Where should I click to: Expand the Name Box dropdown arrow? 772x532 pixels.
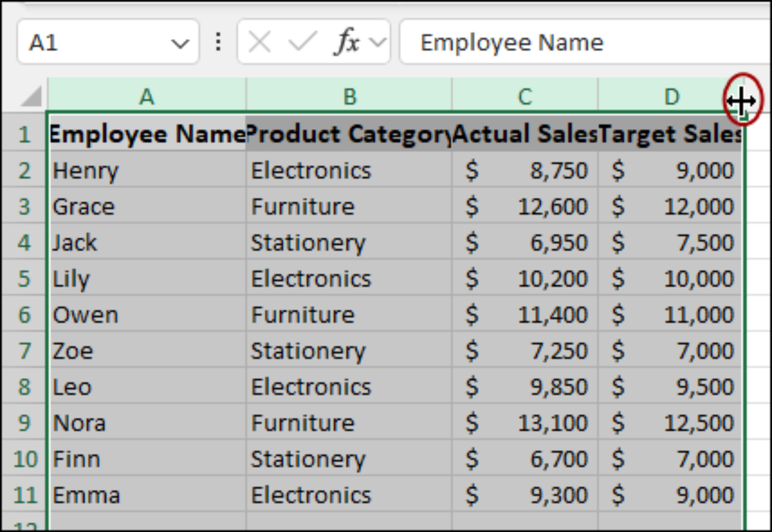tap(180, 44)
